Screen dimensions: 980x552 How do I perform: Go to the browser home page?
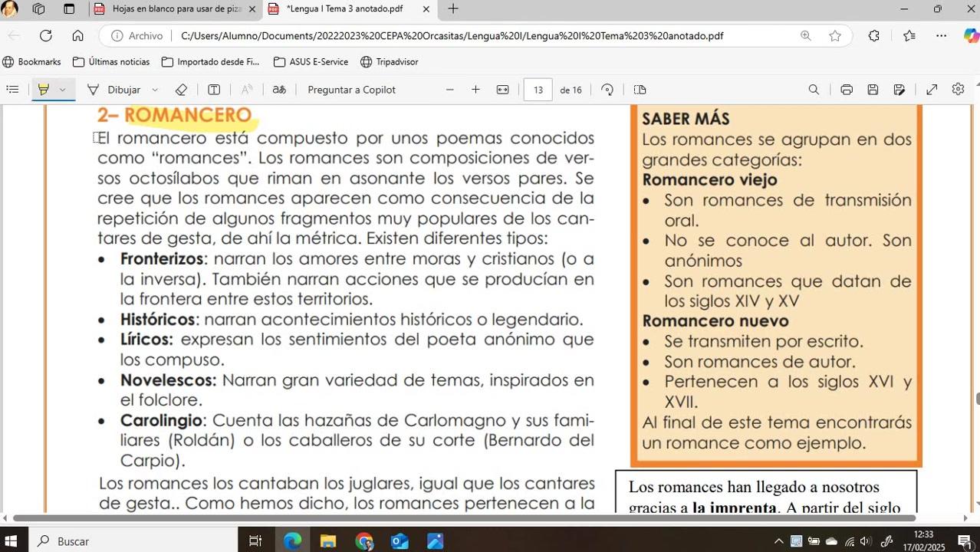coord(77,35)
